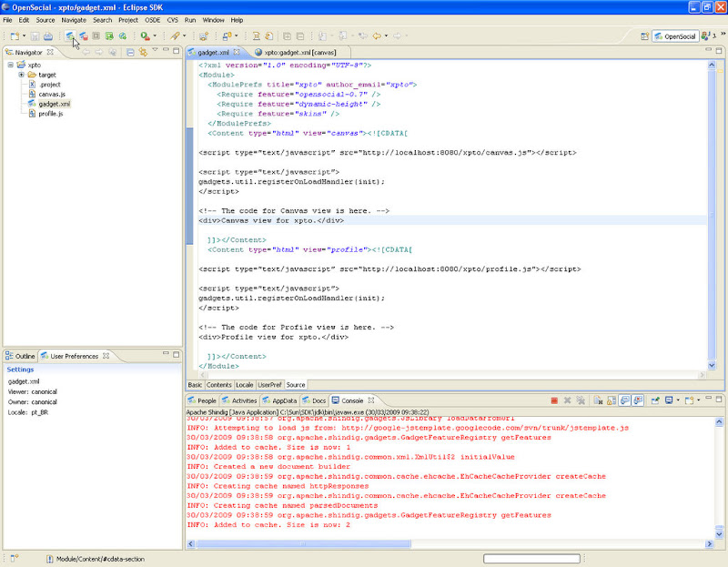728x567 pixels.
Task: Select the Locale editor page tab
Action: click(244, 385)
